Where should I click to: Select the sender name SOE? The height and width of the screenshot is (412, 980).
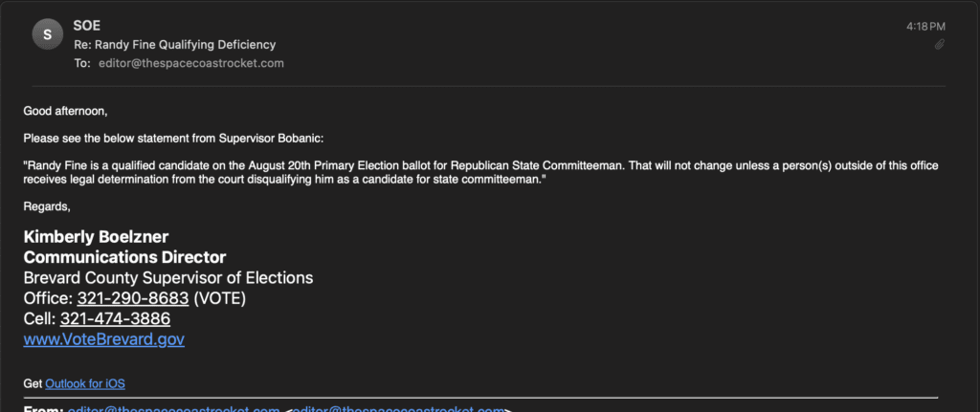click(x=87, y=26)
